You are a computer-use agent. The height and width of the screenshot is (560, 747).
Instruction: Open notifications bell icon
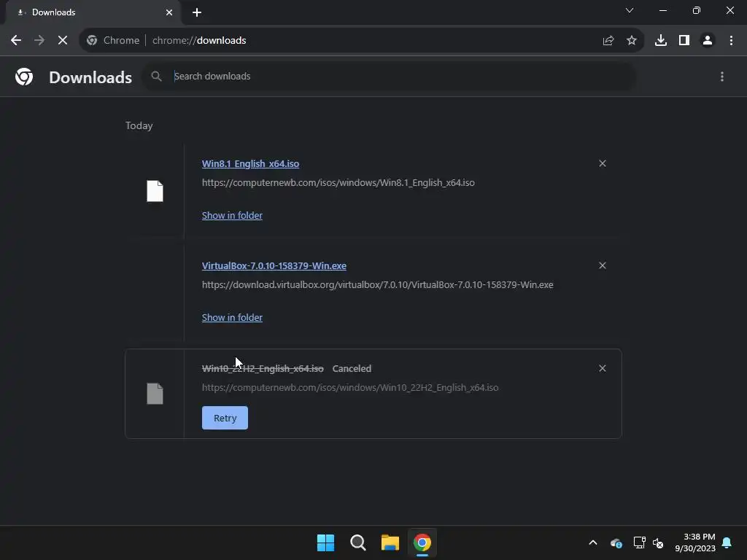tap(727, 542)
